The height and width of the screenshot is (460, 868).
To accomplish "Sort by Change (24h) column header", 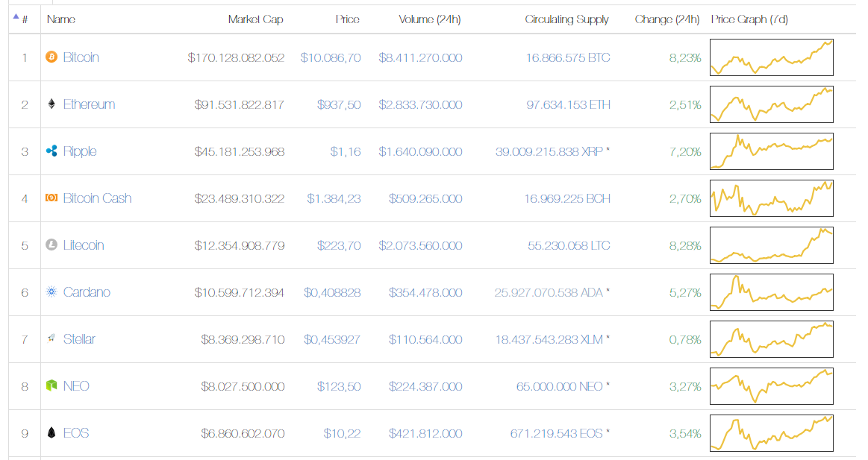I will pos(666,19).
